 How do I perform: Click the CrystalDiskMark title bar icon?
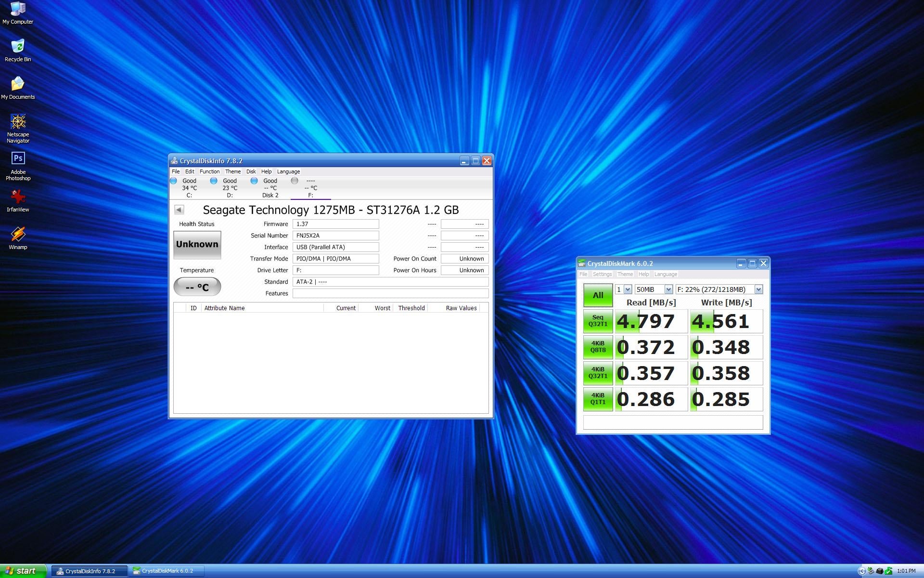pyautogui.click(x=582, y=263)
